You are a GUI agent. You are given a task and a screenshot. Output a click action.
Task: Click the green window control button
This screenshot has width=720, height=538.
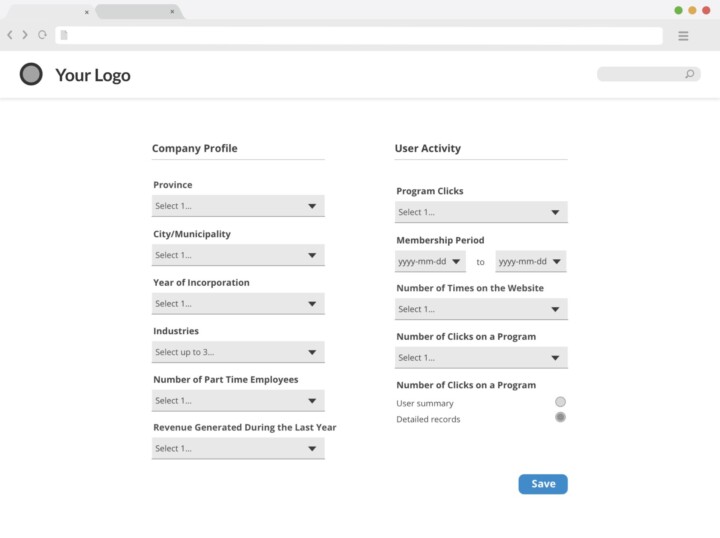pos(678,11)
